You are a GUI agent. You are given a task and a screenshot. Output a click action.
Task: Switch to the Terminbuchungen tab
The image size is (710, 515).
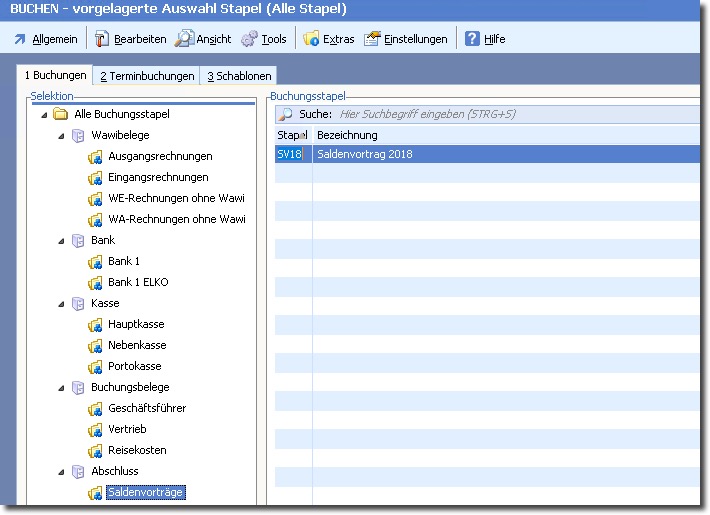tap(147, 76)
